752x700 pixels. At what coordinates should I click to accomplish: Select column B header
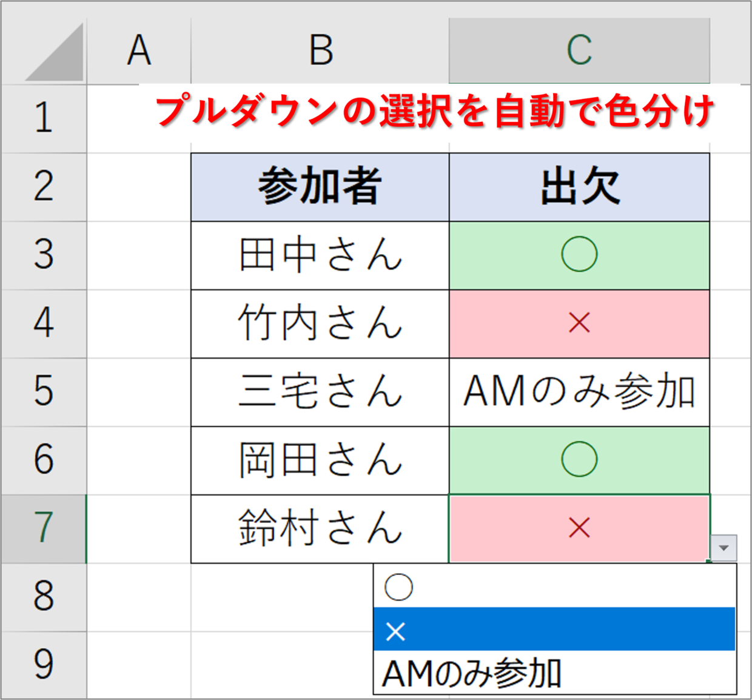pos(320,51)
